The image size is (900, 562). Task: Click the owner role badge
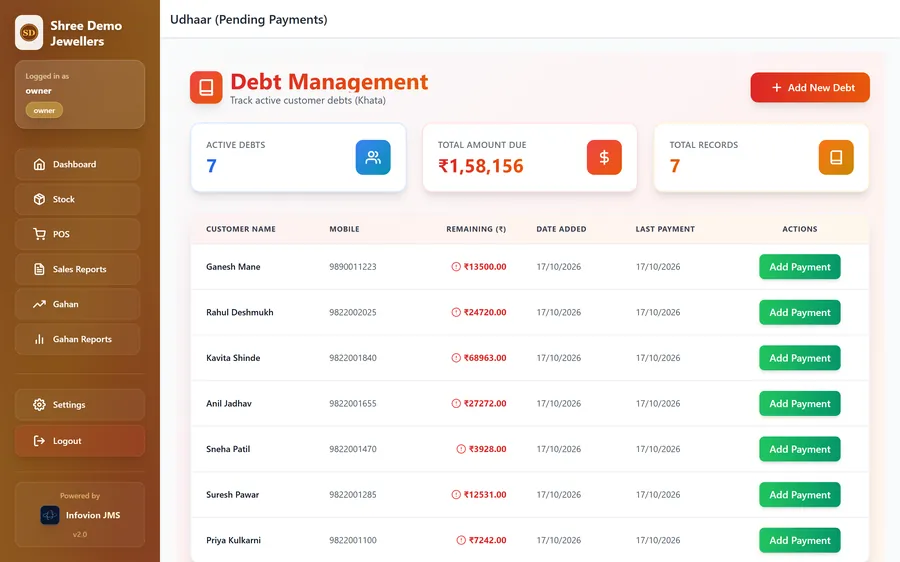coord(44,110)
